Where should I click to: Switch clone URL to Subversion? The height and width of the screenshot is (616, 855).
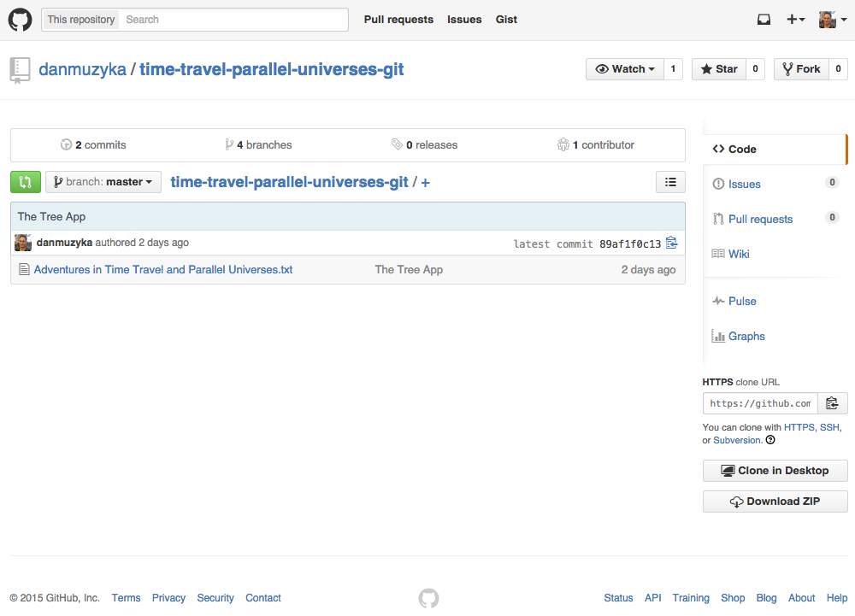pos(737,440)
